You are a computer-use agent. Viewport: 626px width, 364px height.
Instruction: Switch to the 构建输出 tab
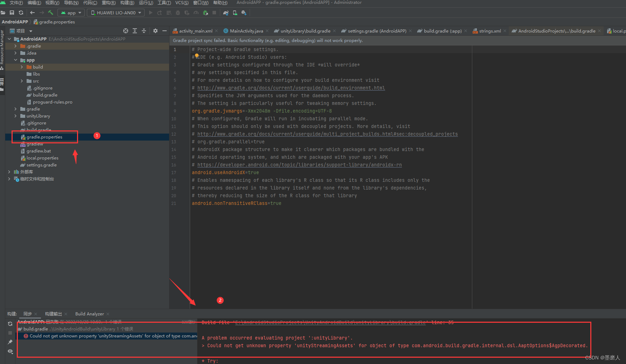pos(53,314)
